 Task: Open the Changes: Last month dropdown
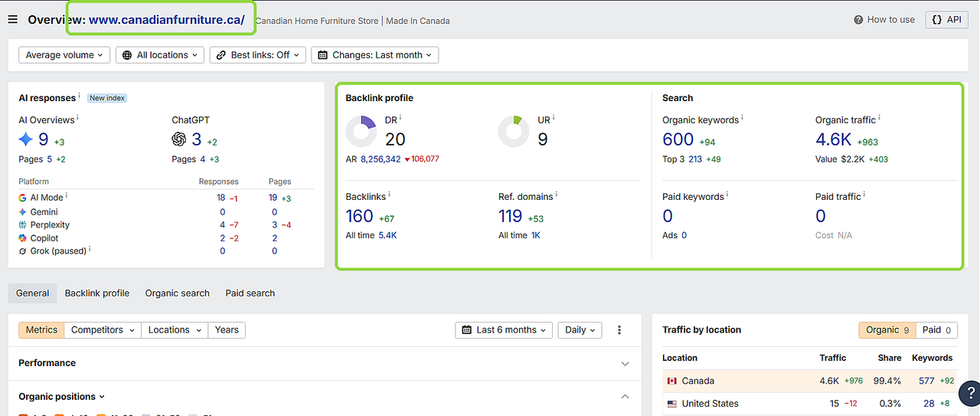[375, 55]
